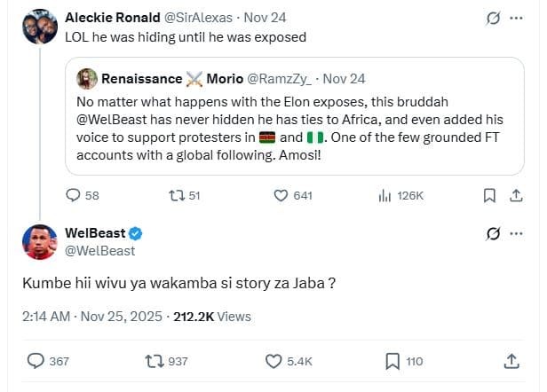Bookmark Aleckie Ronald's tweet
The height and width of the screenshot is (392, 547).
(x=488, y=195)
